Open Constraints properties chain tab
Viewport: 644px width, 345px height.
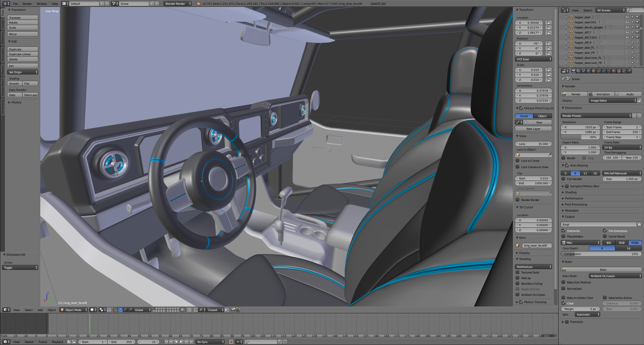(x=599, y=71)
